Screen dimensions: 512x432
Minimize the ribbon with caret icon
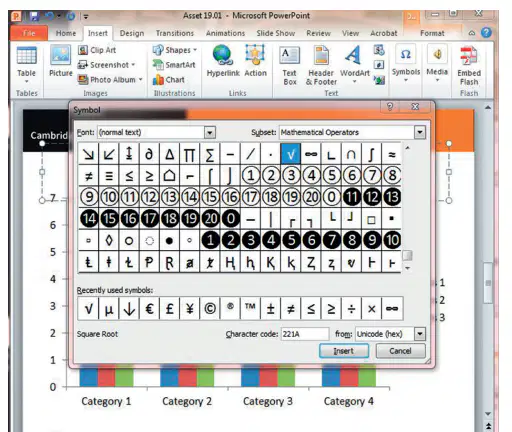pos(472,33)
